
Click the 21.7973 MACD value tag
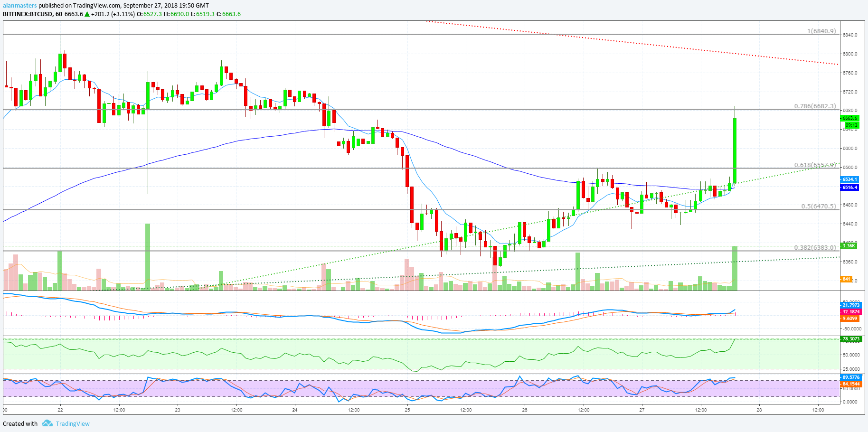click(851, 305)
